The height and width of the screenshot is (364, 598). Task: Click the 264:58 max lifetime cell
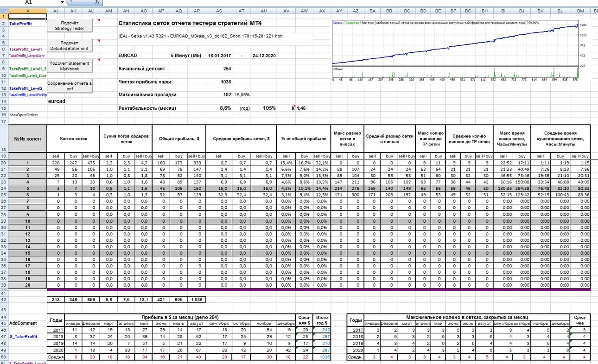521,189
